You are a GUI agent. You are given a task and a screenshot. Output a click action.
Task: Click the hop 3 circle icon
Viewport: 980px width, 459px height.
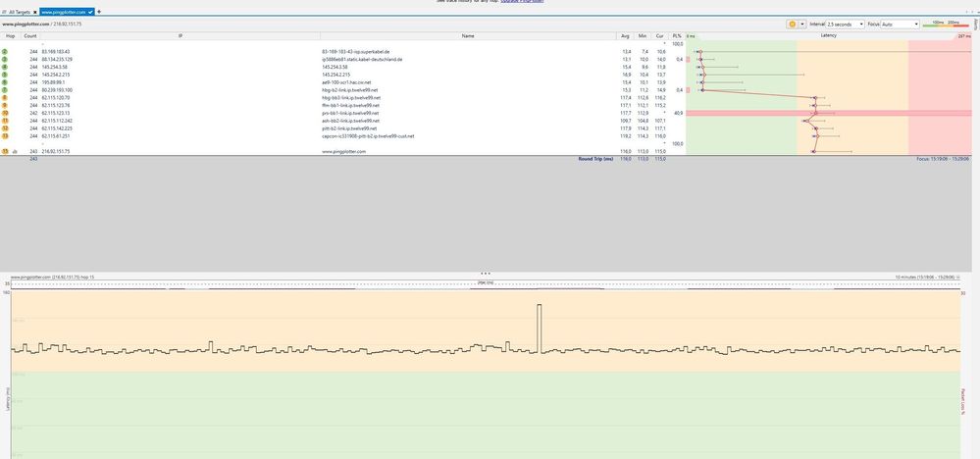tap(5, 59)
